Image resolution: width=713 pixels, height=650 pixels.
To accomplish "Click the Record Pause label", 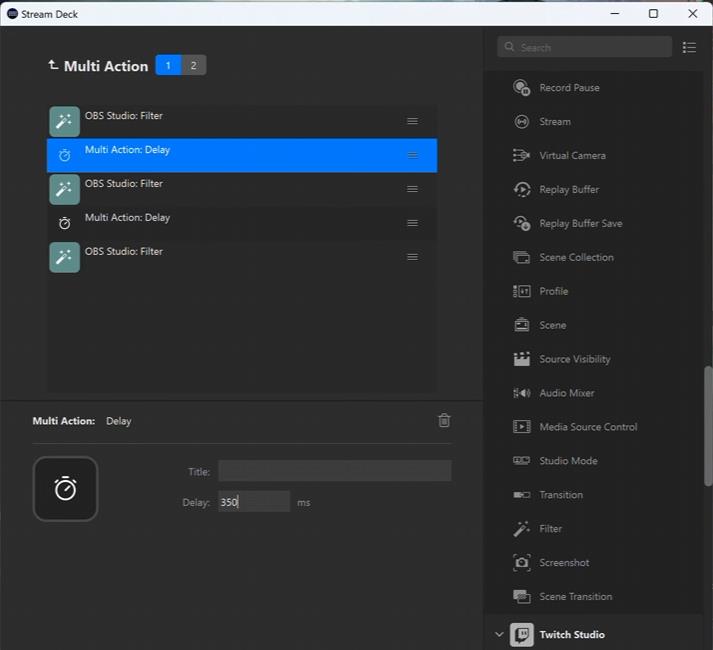I will click(569, 88).
